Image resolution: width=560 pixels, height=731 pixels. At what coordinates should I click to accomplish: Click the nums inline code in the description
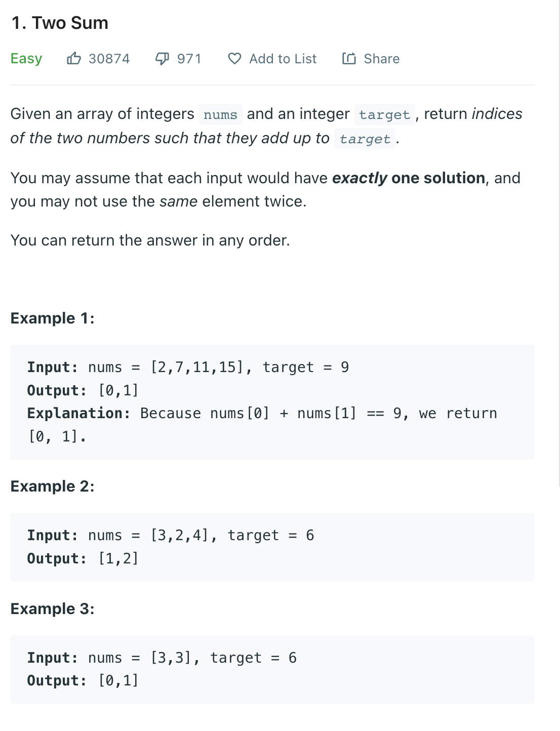(x=220, y=114)
